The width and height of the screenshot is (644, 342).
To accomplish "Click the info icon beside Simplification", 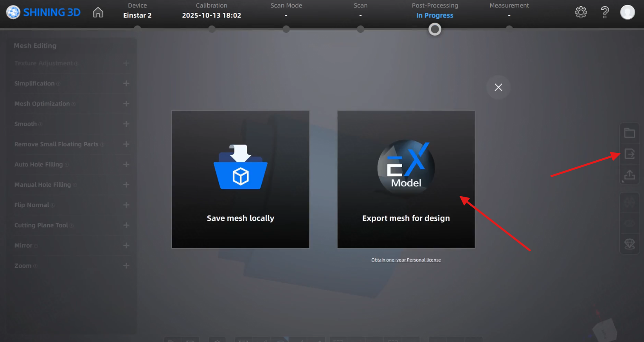I will pos(58,84).
